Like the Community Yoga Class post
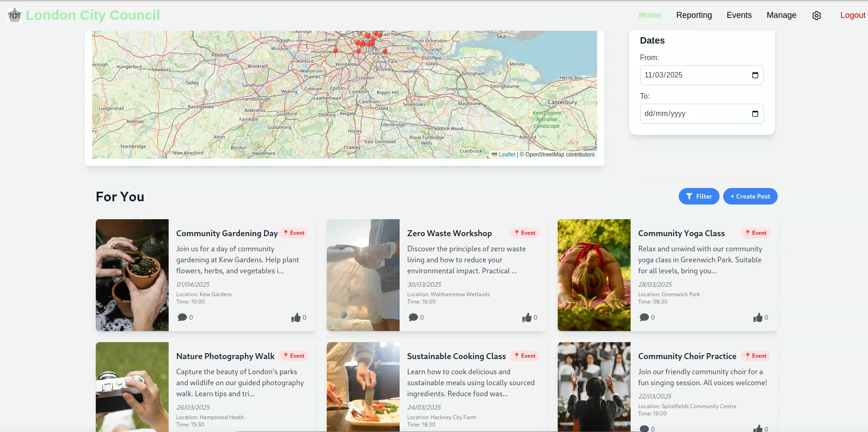Viewport: 868px width, 432px height. click(x=758, y=317)
